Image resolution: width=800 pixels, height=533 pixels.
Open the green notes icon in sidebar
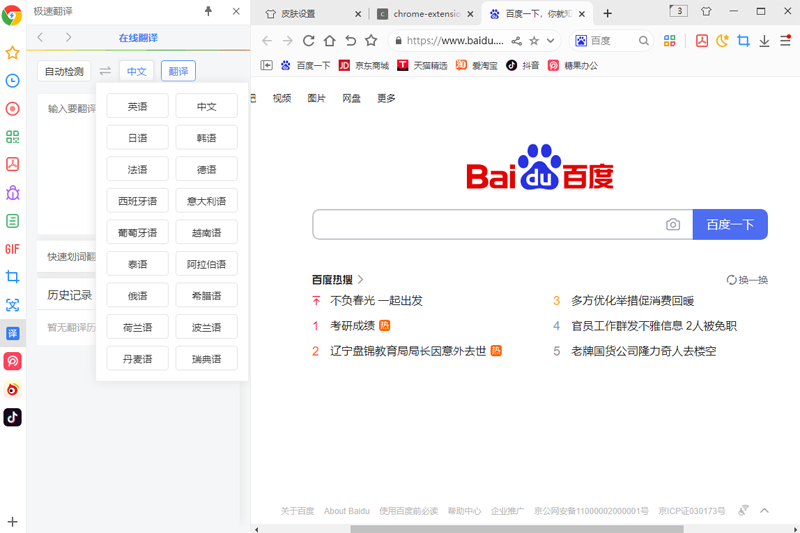coord(12,221)
